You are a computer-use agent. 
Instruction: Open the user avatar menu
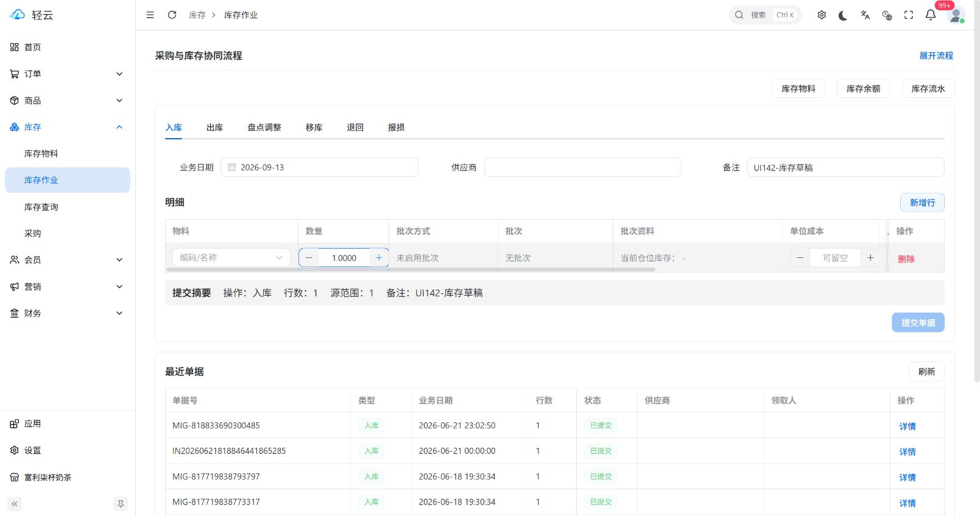tap(956, 15)
